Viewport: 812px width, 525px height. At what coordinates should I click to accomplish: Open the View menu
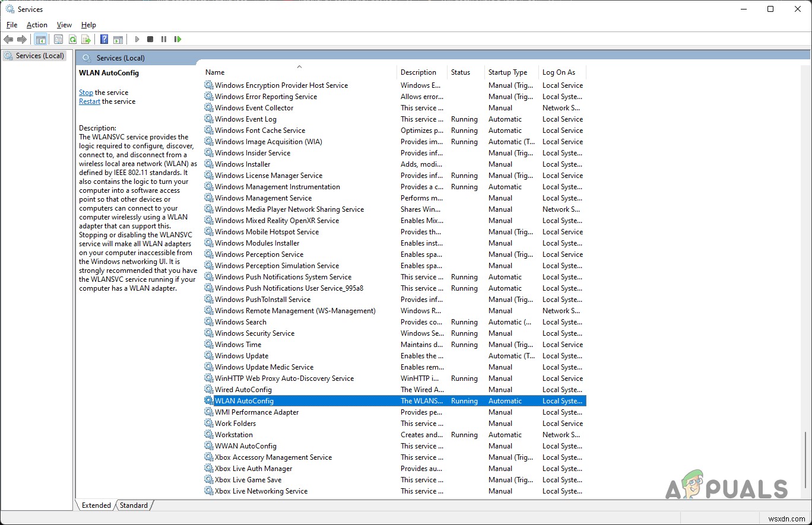click(64, 25)
